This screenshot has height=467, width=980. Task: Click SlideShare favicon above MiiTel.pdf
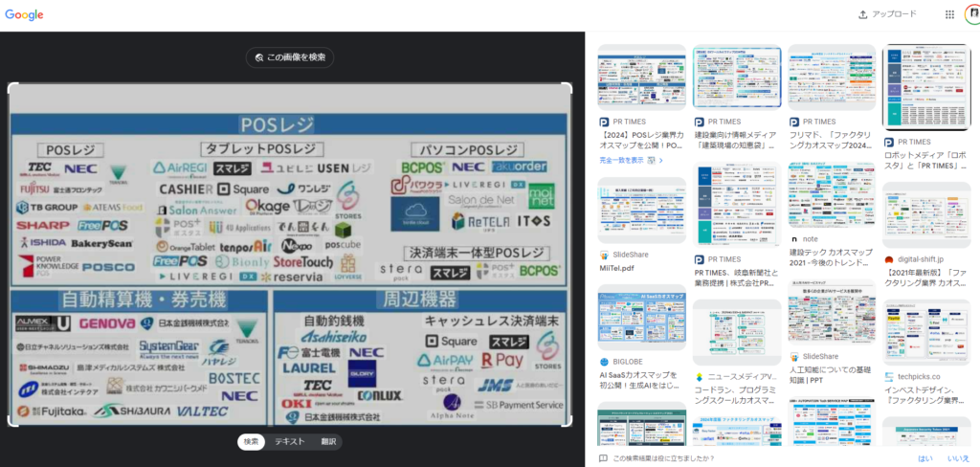pyautogui.click(x=605, y=256)
